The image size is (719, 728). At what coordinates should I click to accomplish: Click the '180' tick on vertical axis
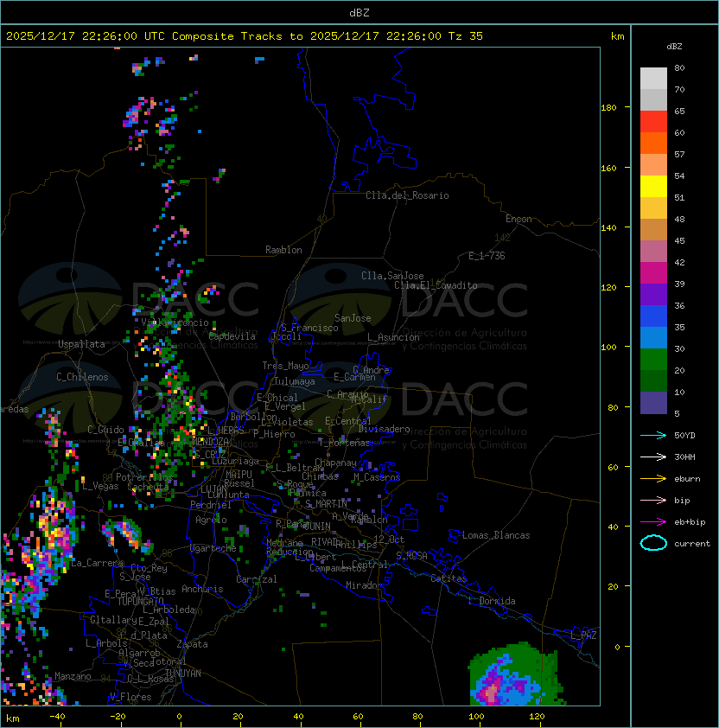[608, 108]
